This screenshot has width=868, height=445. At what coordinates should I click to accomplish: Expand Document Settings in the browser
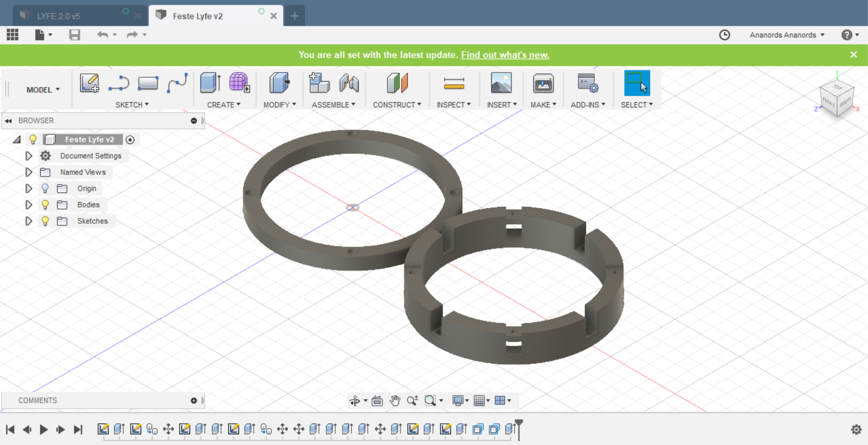[x=29, y=156]
